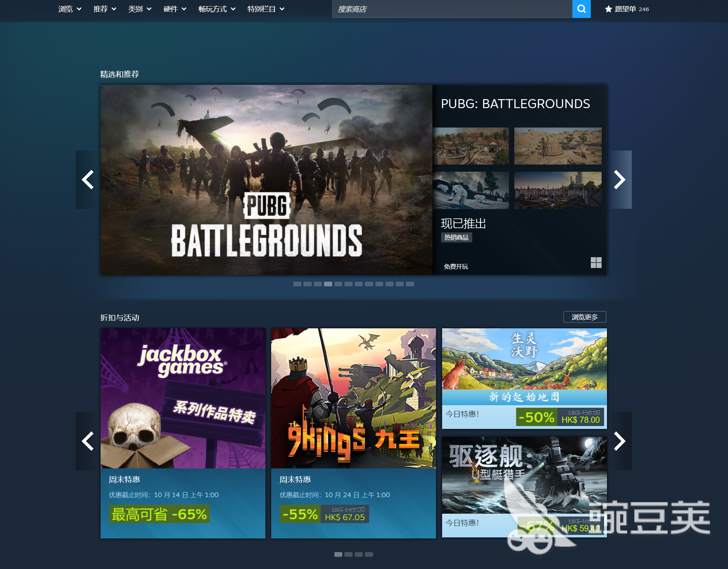728x569 pixels.
Task: Click the snowy map screenshot thumbnail
Action: tap(471, 190)
